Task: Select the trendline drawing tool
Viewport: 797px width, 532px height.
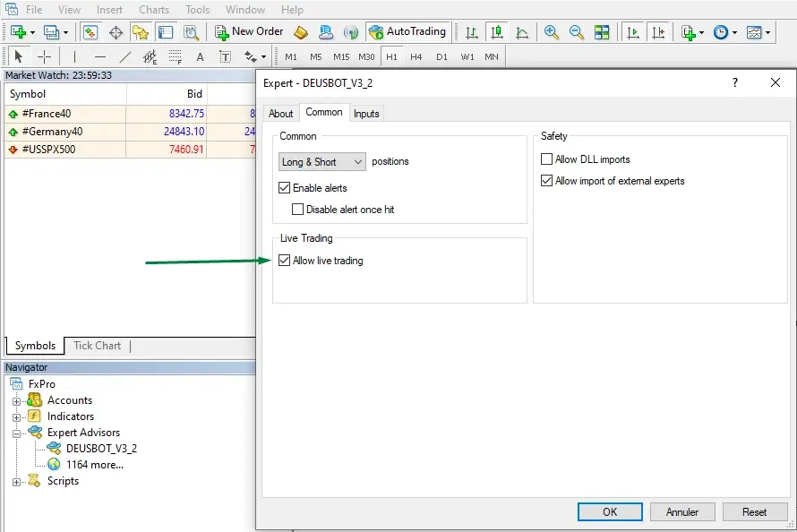Action: [125, 57]
